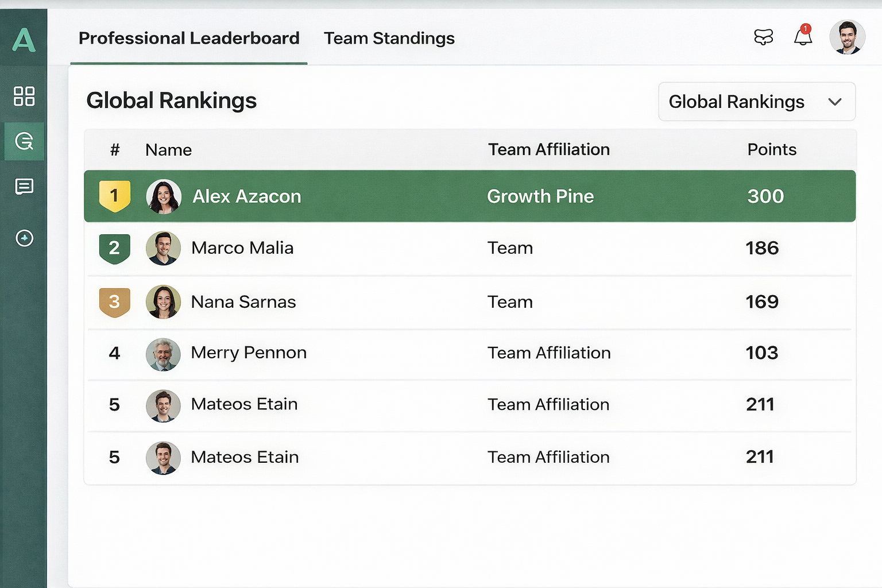
Task: Click the circular compass sidebar icon
Action: [x=24, y=238]
